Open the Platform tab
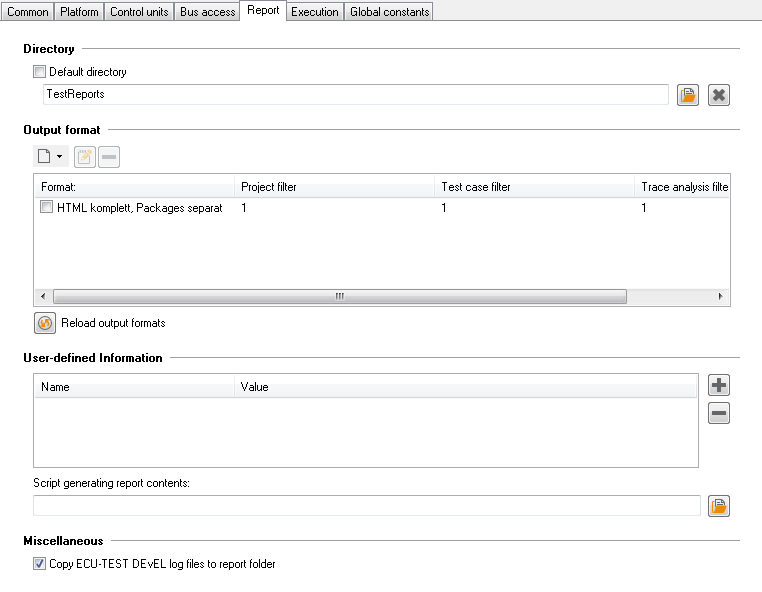 (x=79, y=12)
